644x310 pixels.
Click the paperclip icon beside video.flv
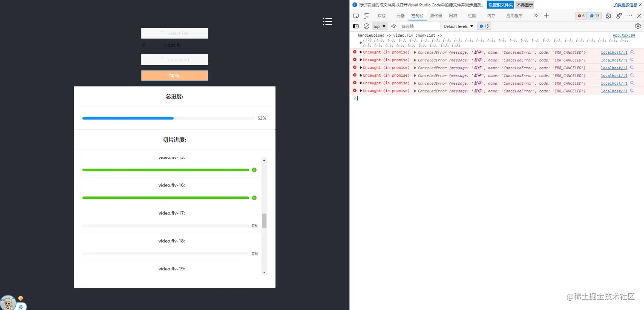pyautogui.click(x=144, y=45)
